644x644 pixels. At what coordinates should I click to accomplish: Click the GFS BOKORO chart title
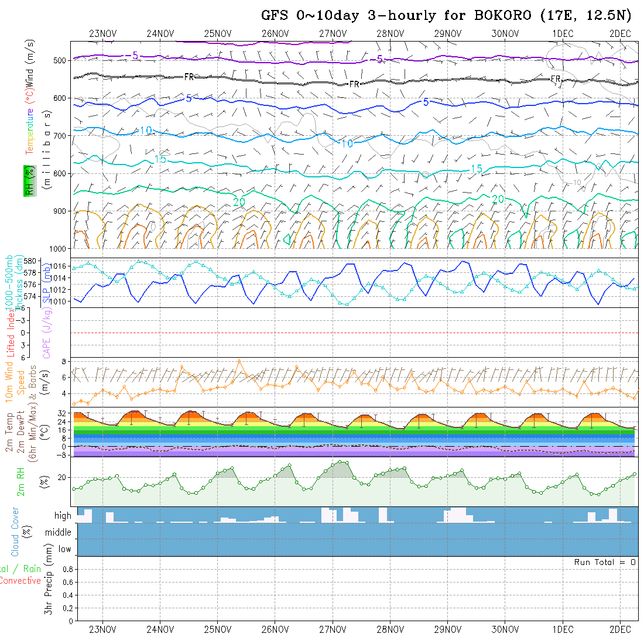pos(446,16)
